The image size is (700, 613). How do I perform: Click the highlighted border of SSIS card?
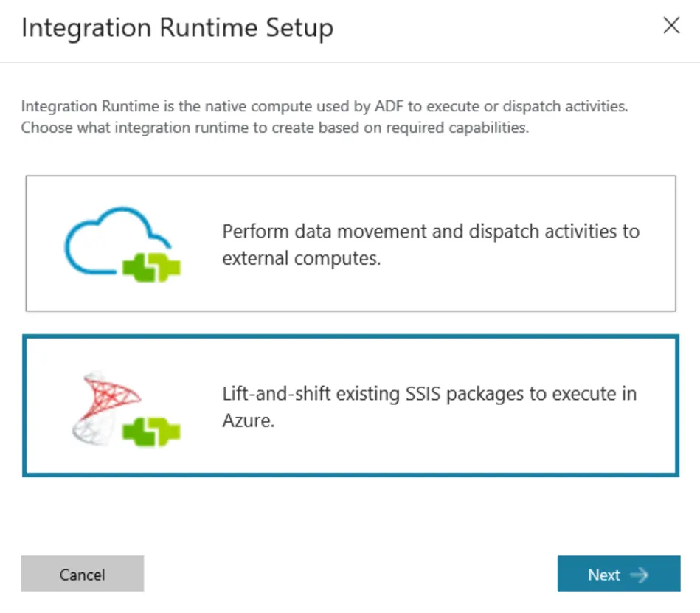click(350, 474)
